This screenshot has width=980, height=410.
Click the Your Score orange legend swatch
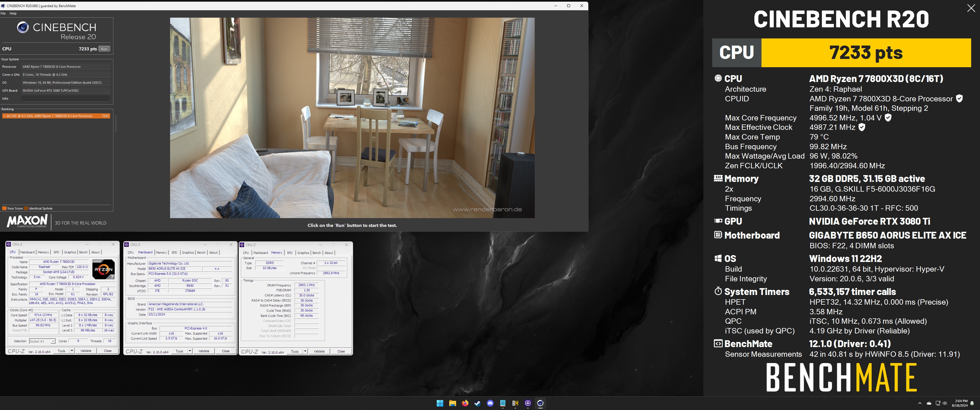(4, 208)
